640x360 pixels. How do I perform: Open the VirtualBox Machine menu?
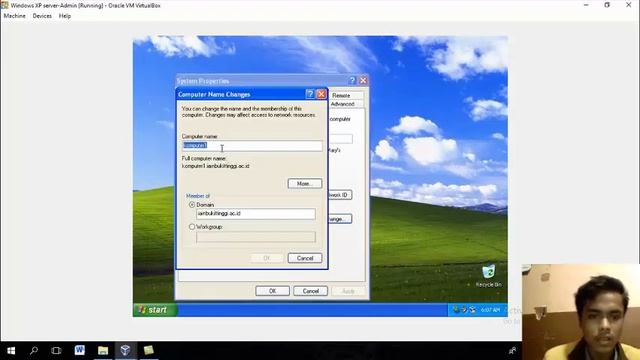tap(15, 16)
